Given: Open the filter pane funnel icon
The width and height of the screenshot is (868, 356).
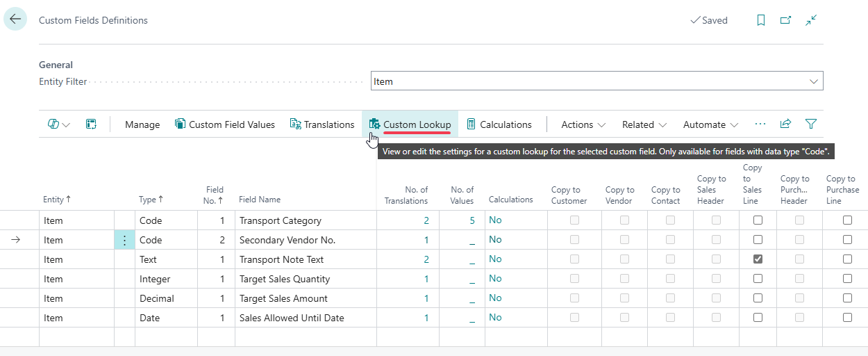Looking at the screenshot, I should 810,124.
